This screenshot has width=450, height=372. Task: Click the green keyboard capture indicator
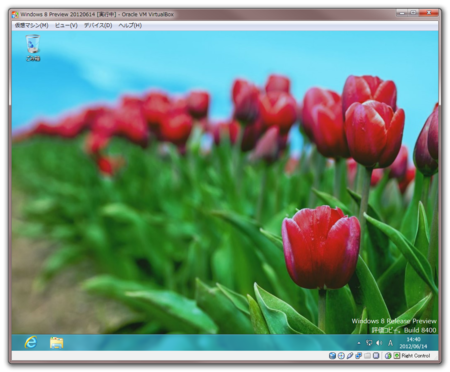click(x=397, y=356)
